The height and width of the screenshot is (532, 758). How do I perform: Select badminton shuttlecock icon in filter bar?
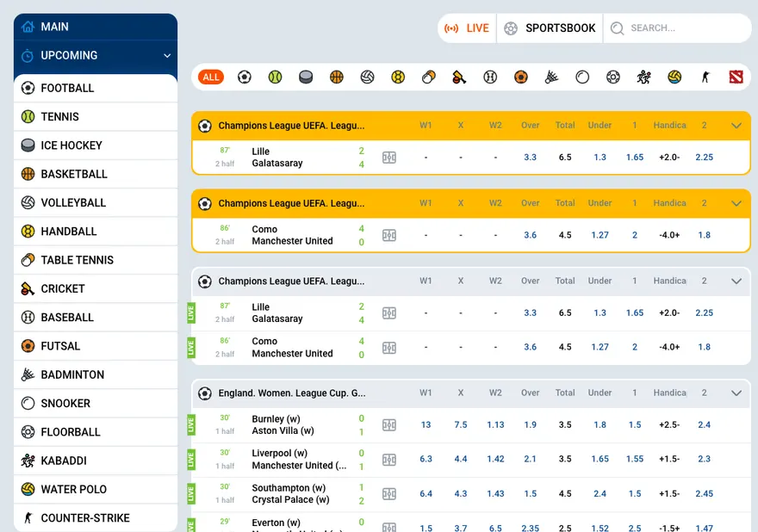click(x=551, y=77)
